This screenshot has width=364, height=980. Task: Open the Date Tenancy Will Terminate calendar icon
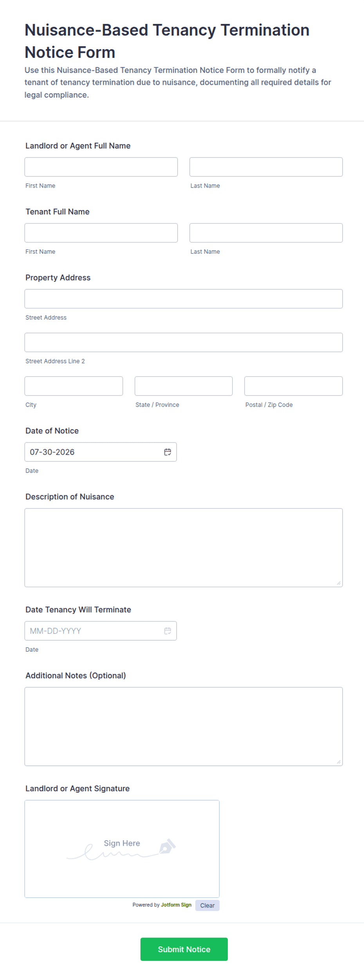[x=168, y=631]
